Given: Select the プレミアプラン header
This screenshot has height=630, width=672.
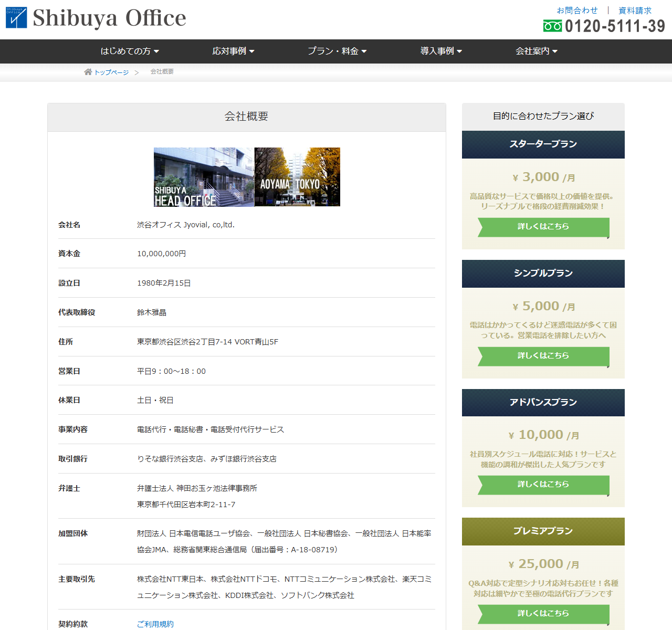Looking at the screenshot, I should 543,531.
